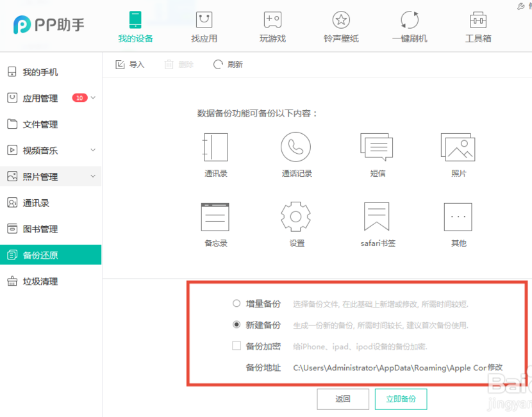Enable the 备份加密 encryption checkbox
The width and height of the screenshot is (532, 417).
pyautogui.click(x=237, y=345)
